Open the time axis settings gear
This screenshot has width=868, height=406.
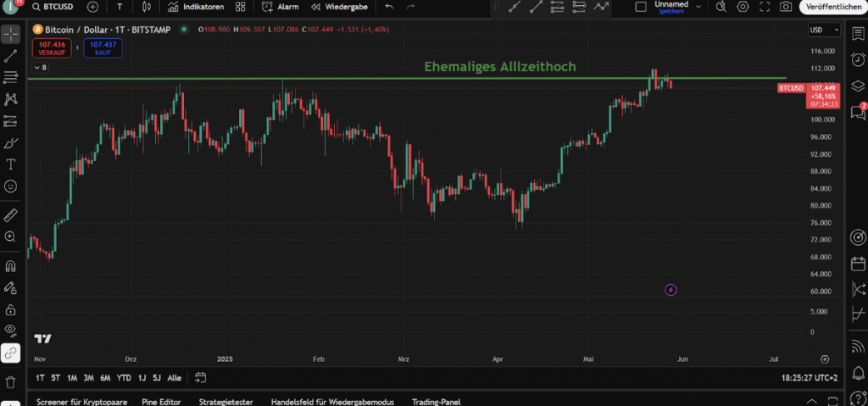point(825,359)
